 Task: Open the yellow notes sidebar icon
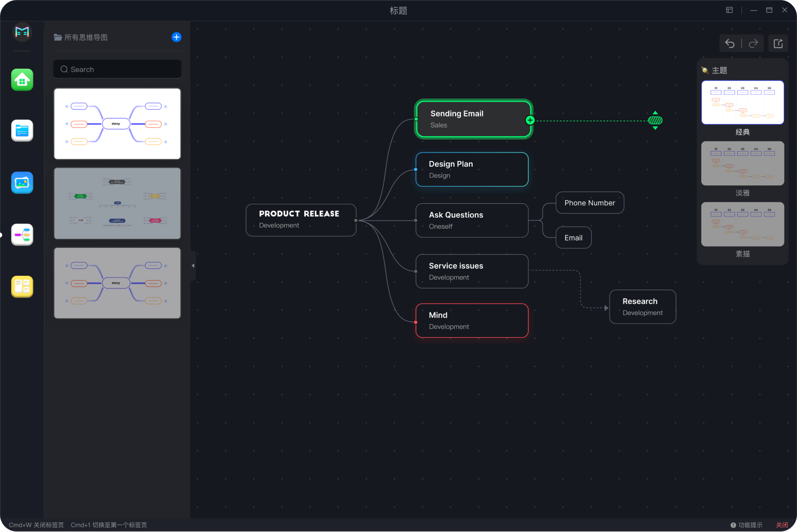click(22, 286)
